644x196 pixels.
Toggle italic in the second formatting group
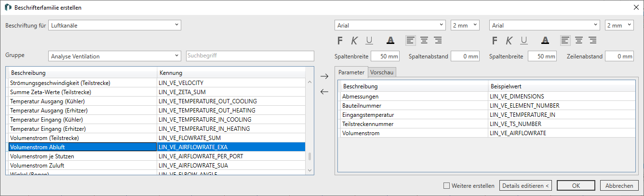[509, 40]
